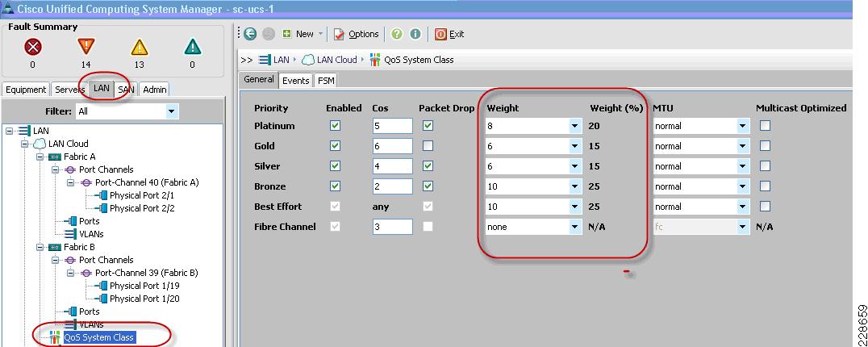Open the Options toolbar button
The width and height of the screenshot is (868, 347).
click(x=357, y=35)
